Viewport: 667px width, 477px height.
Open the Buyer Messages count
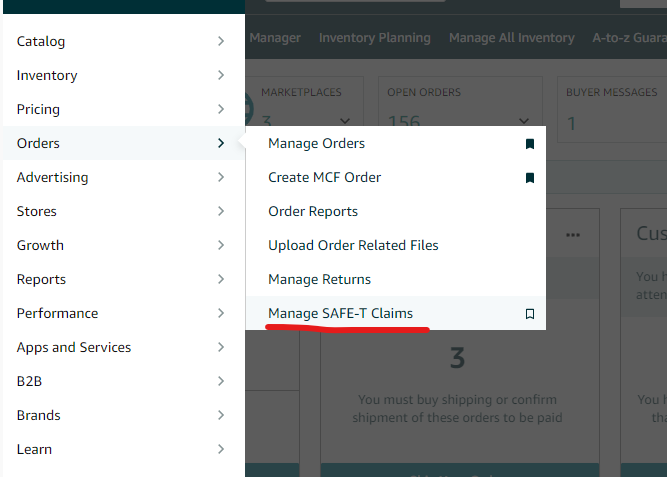571,124
